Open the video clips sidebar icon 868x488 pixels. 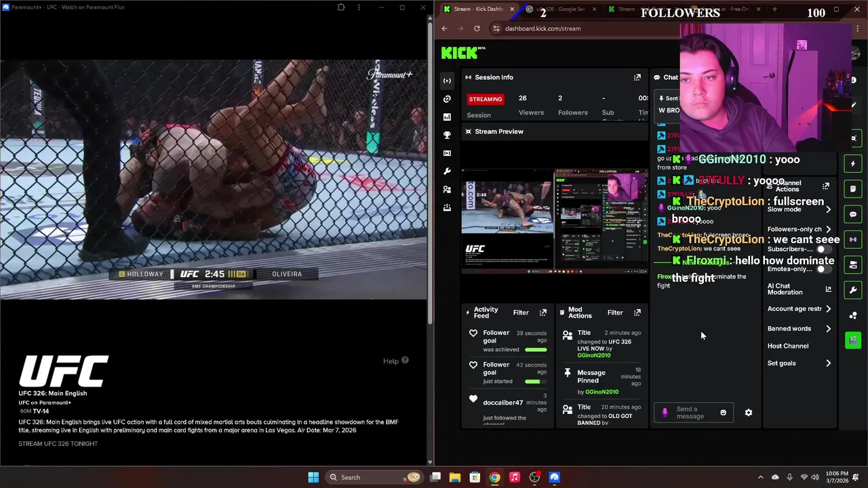point(447,153)
